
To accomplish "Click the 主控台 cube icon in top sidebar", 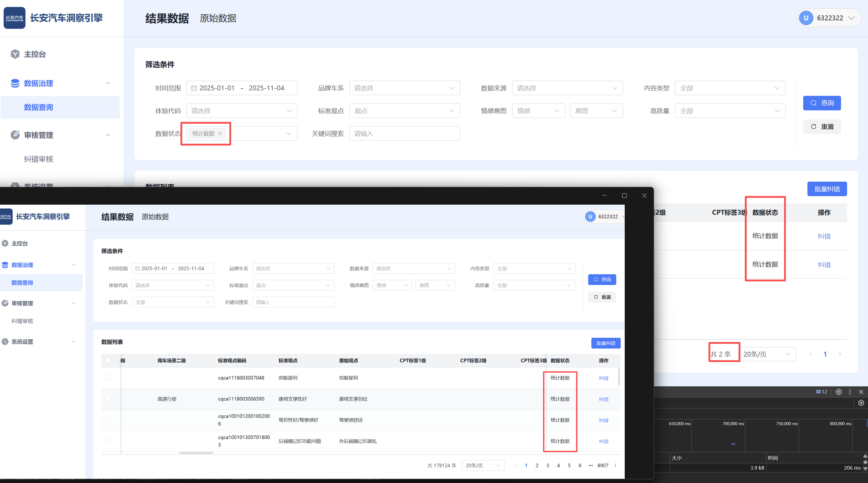I will coord(15,54).
